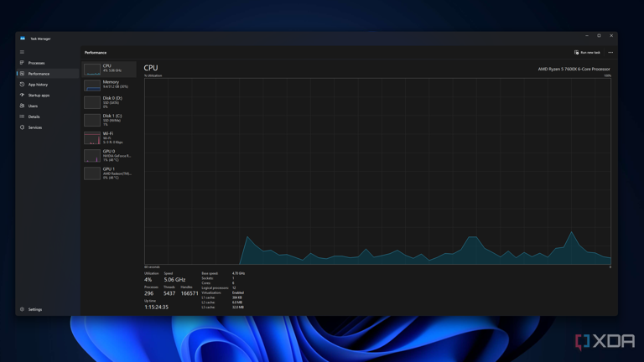The image size is (644, 362).
Task: Open Processes via its sidebar icon
Action: coord(22,63)
